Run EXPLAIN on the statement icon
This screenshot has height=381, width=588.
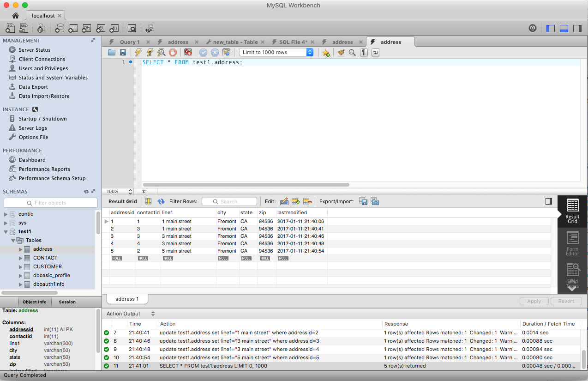[162, 53]
